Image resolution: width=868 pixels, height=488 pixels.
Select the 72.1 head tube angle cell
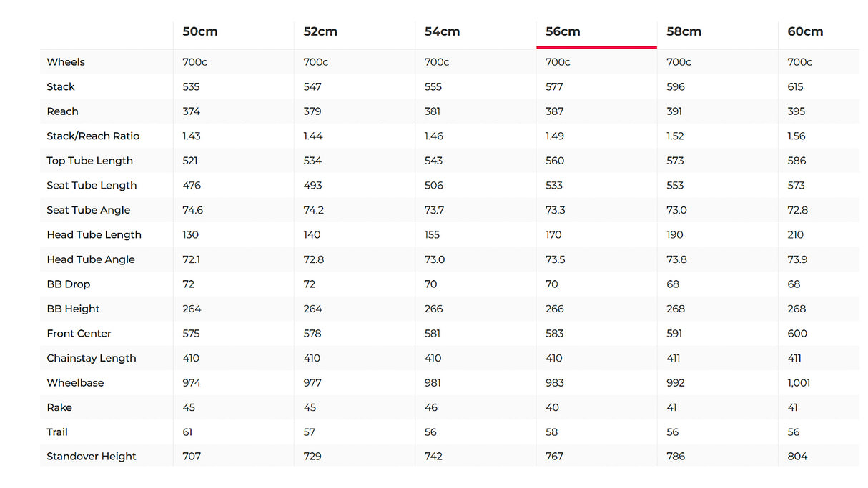[192, 259]
